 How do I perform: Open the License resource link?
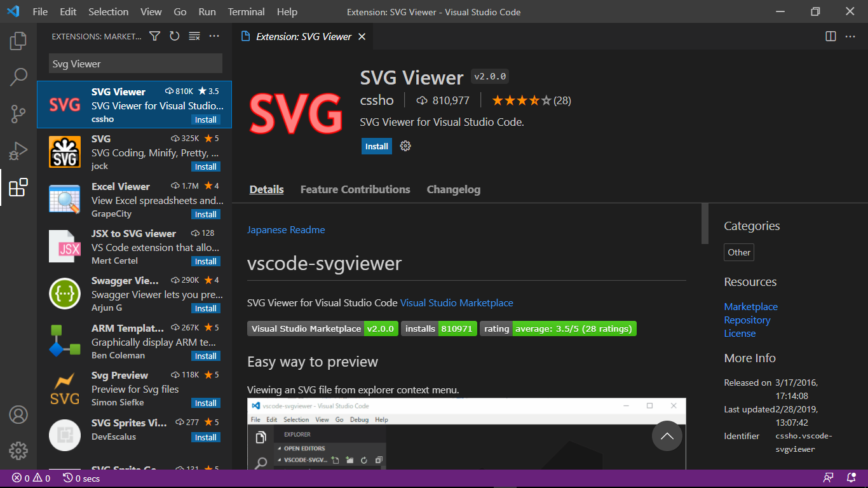click(x=740, y=333)
